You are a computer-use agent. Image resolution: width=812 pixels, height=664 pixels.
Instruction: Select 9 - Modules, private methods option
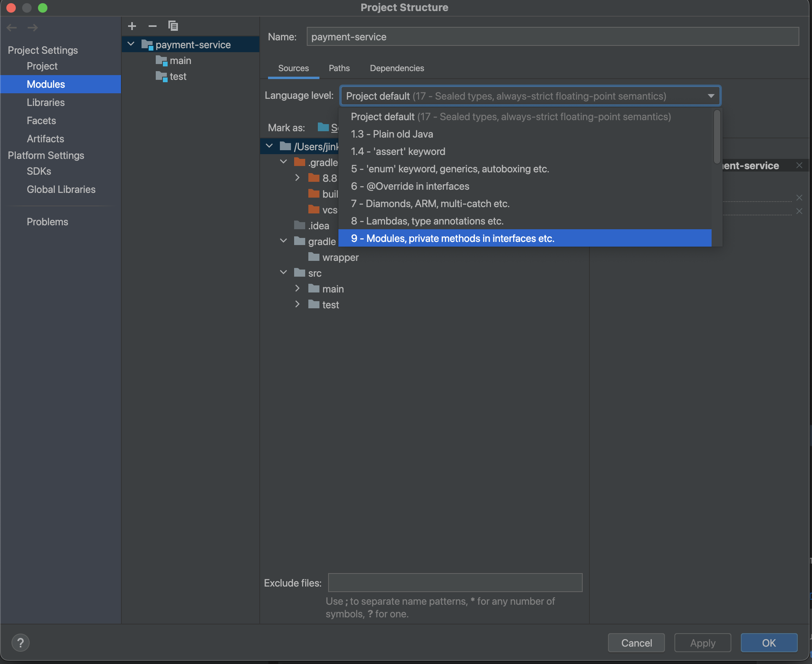452,238
